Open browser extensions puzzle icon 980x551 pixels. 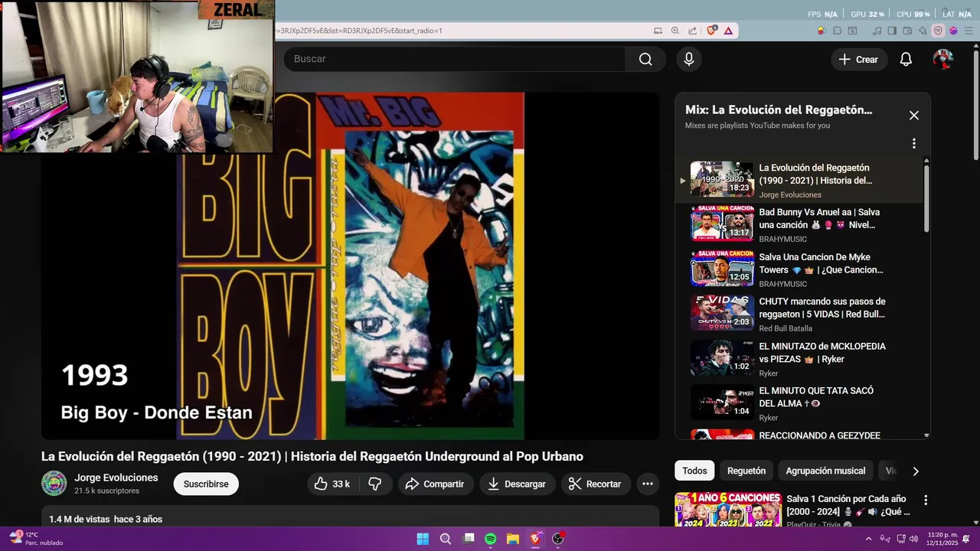tap(837, 31)
